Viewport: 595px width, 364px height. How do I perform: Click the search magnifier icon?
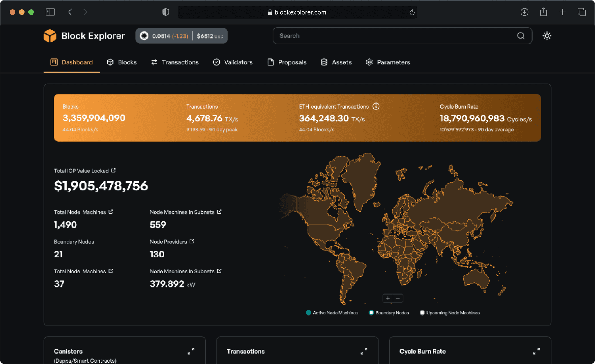[x=521, y=36]
